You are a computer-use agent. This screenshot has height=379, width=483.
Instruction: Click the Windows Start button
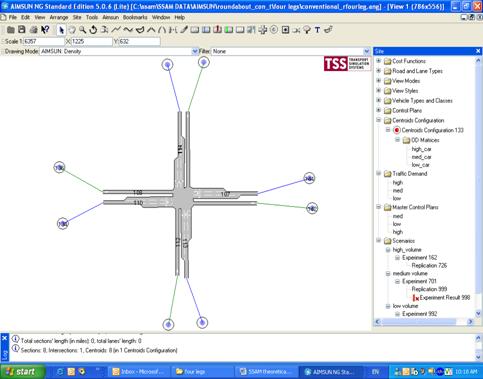[x=22, y=371]
